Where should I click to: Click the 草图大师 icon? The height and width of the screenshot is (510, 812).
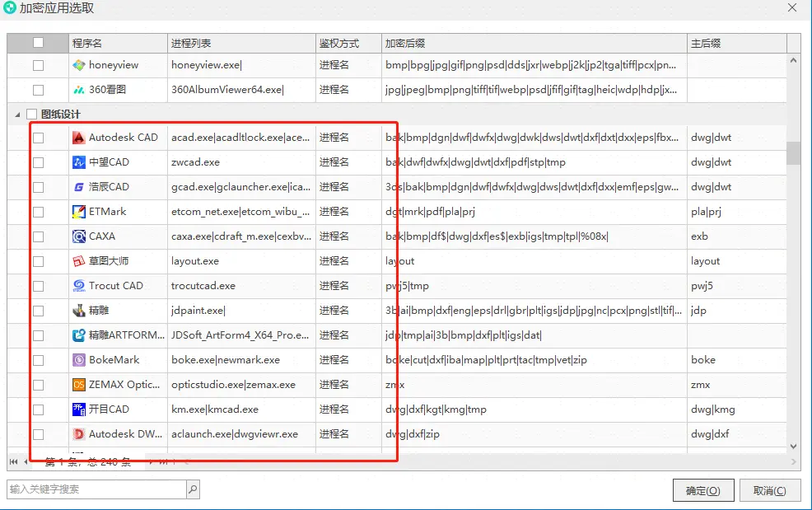pyautogui.click(x=79, y=261)
